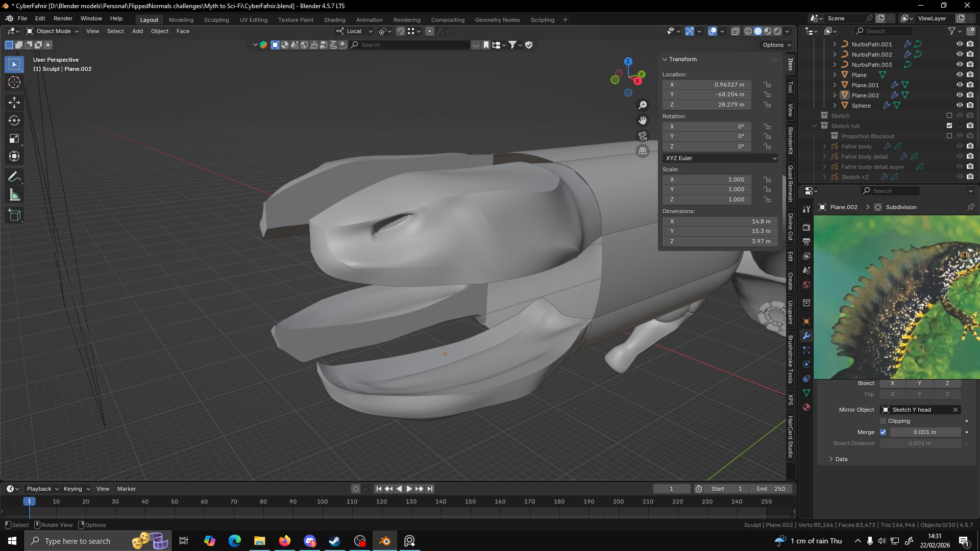The width and height of the screenshot is (980, 551).
Task: Click the viewport Options button
Action: 776,45
